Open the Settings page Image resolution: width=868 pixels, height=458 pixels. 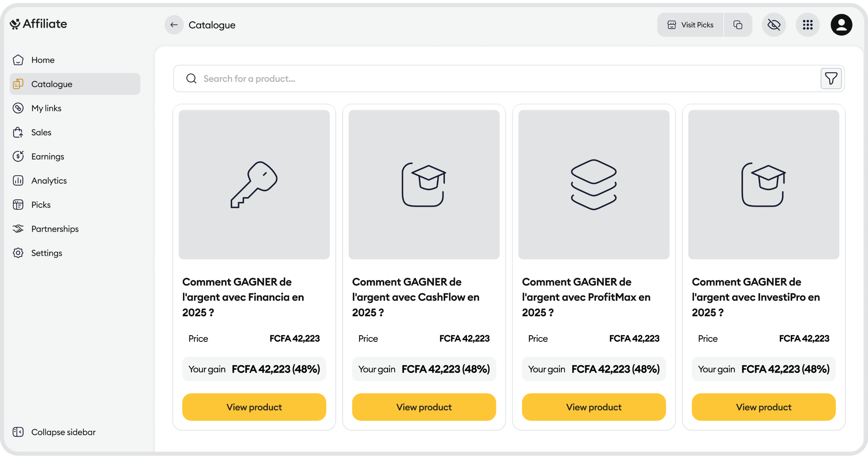[x=46, y=253]
